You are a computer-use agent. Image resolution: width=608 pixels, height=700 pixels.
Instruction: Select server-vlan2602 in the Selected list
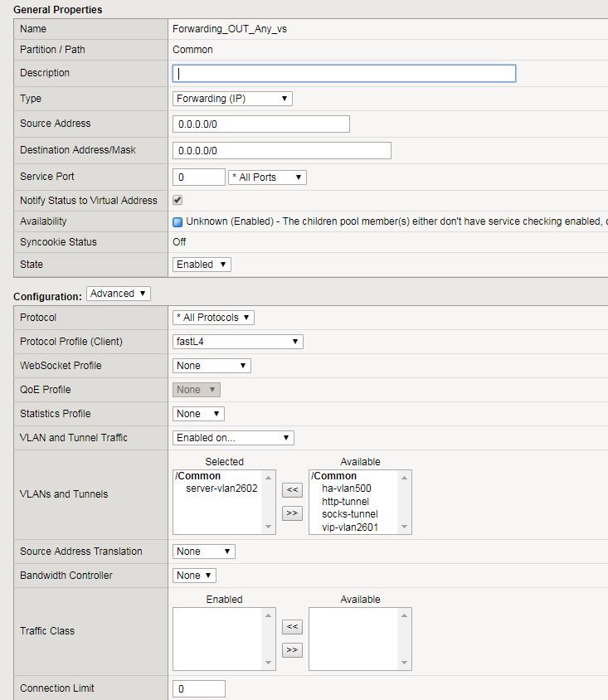coord(221,489)
